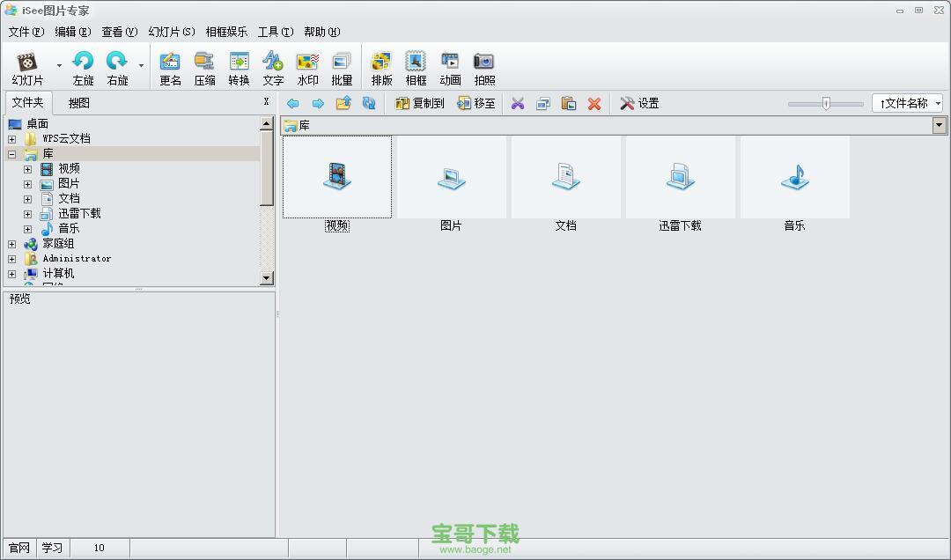Screen dimensions: 951x560
Task: Open the 音乐 folder thumbnail
Action: tap(794, 176)
